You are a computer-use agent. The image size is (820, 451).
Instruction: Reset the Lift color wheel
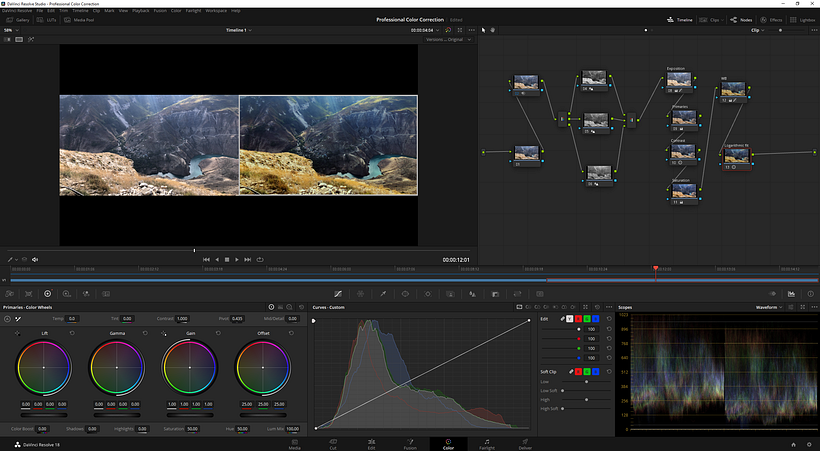tap(72, 333)
